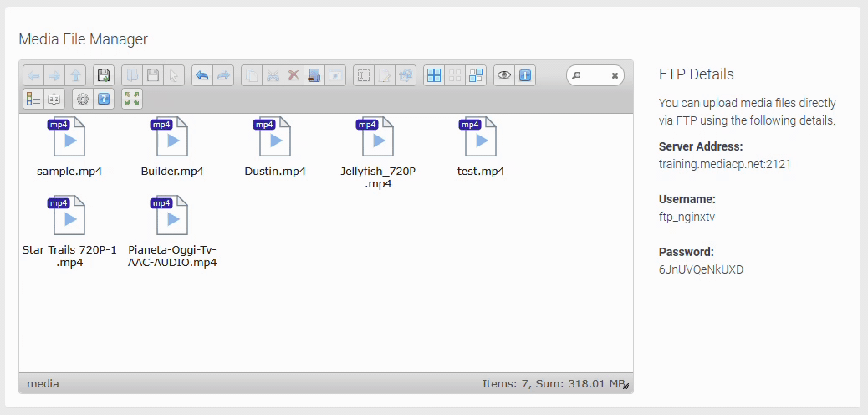The image size is (868, 415).
Task: Toggle Quick Look preview eye icon
Action: (503, 75)
